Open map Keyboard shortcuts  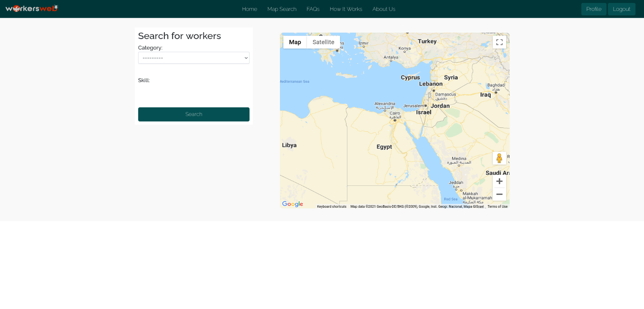click(331, 206)
